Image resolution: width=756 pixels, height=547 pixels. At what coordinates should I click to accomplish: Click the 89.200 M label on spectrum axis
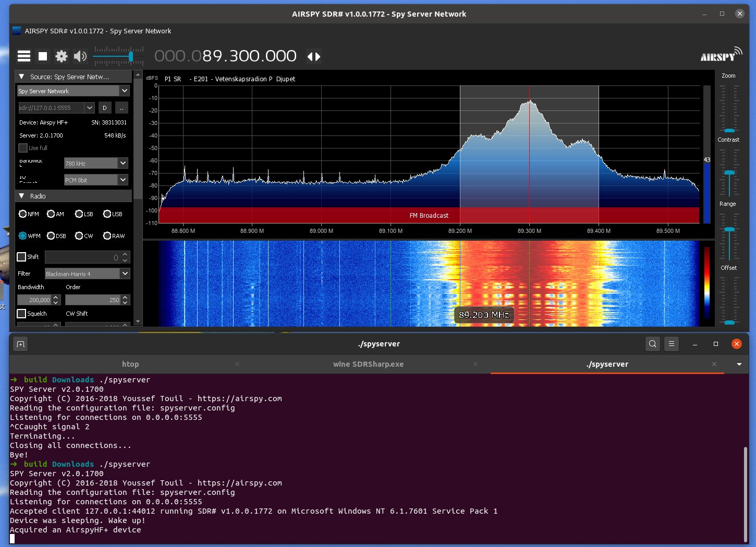[x=460, y=231]
